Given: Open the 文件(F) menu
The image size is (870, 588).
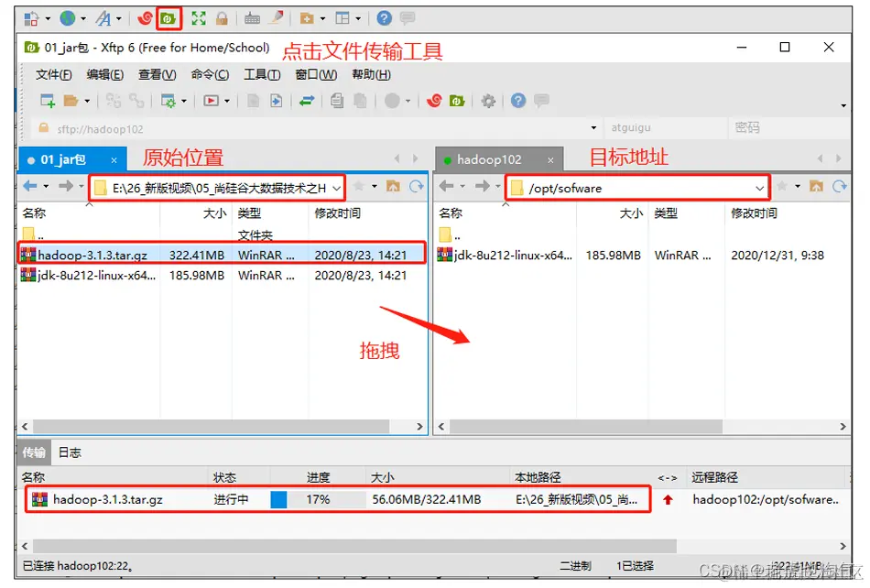Looking at the screenshot, I should (54, 74).
